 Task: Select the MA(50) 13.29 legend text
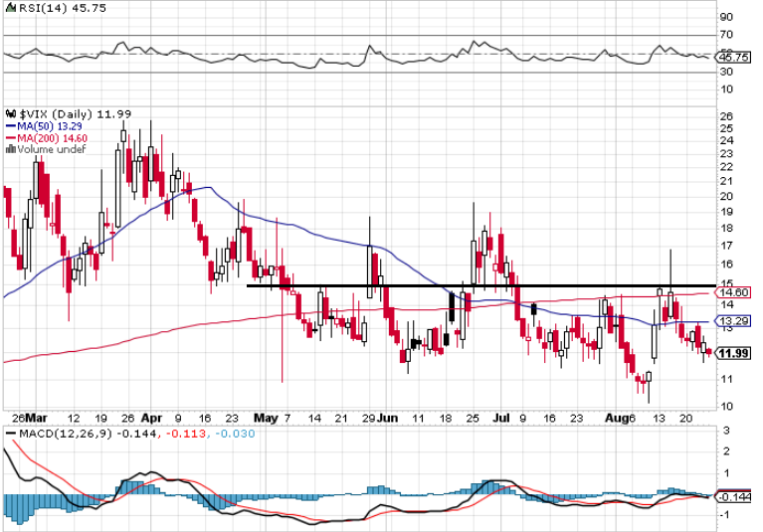click(50, 126)
